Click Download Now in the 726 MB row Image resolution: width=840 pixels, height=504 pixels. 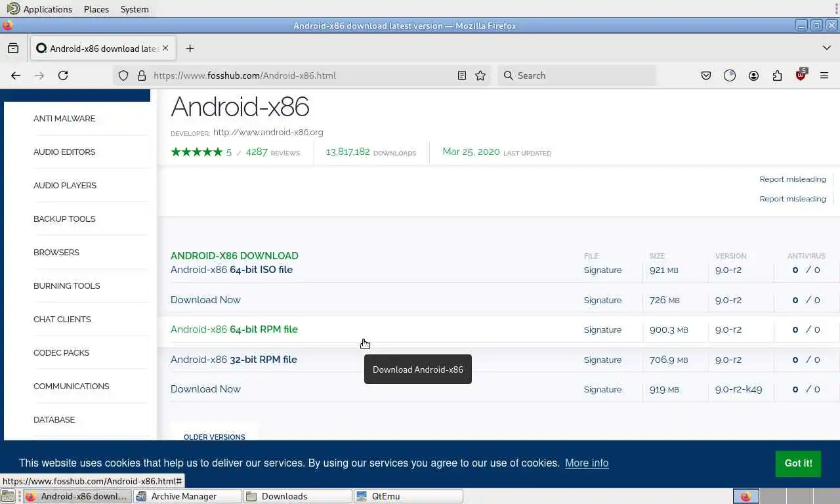tap(205, 300)
